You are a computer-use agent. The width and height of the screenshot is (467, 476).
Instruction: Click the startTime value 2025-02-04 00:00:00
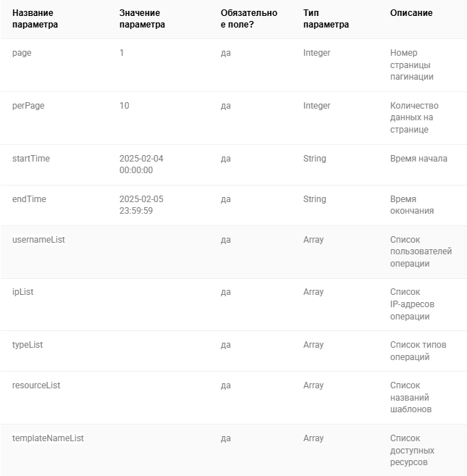141,164
